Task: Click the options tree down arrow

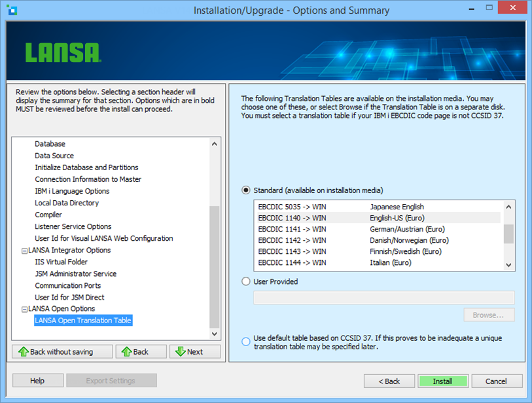Action: 215,334
